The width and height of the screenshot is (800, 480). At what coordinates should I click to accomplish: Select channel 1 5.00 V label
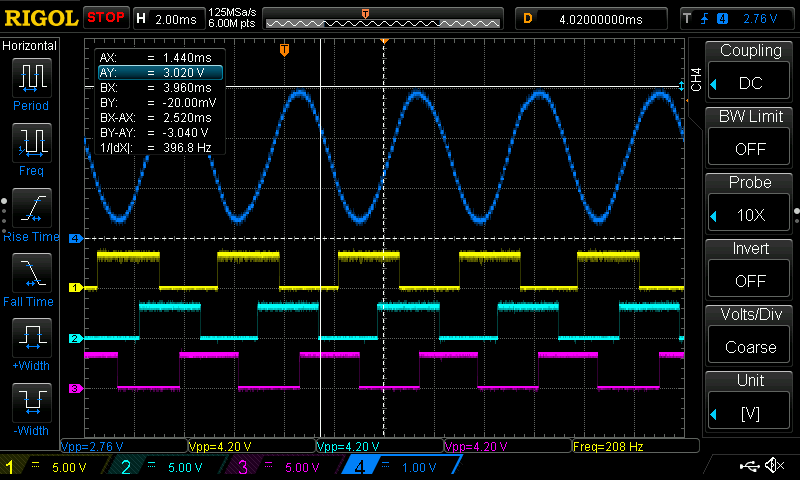coord(69,467)
